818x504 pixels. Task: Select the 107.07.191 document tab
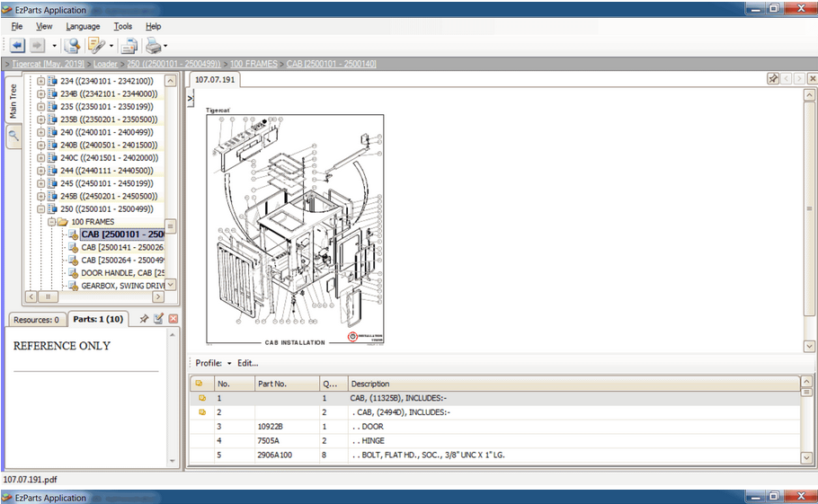click(x=215, y=80)
